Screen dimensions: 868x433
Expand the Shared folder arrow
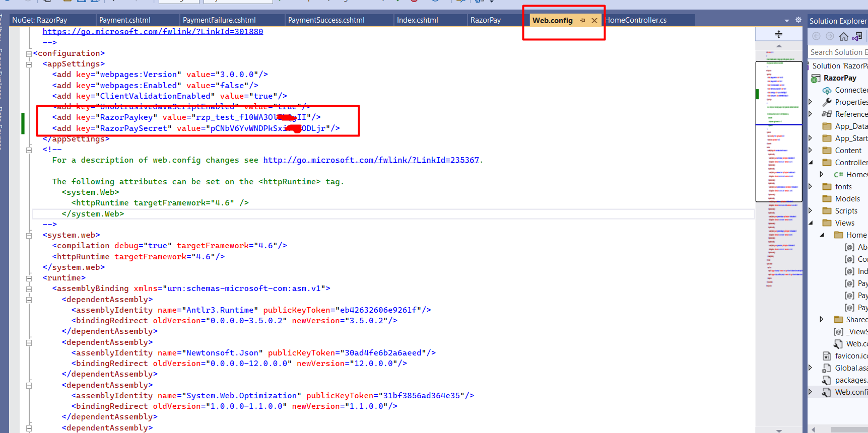tap(822, 319)
